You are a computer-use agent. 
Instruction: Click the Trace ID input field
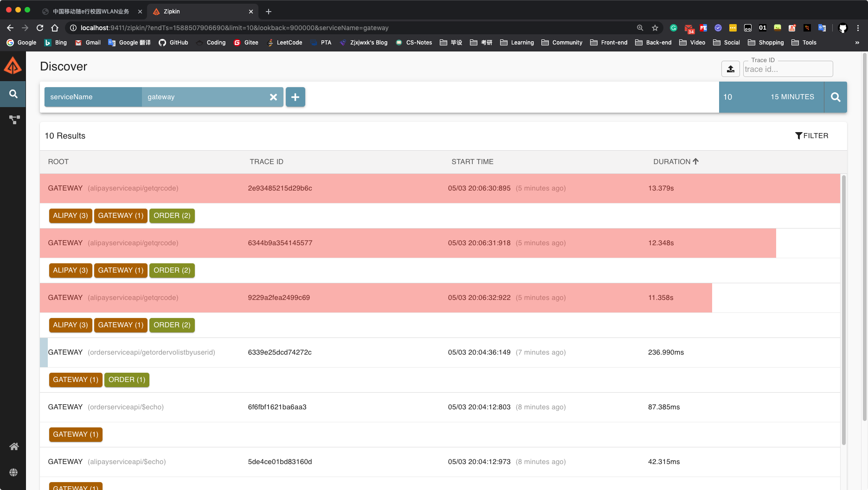pyautogui.click(x=788, y=69)
